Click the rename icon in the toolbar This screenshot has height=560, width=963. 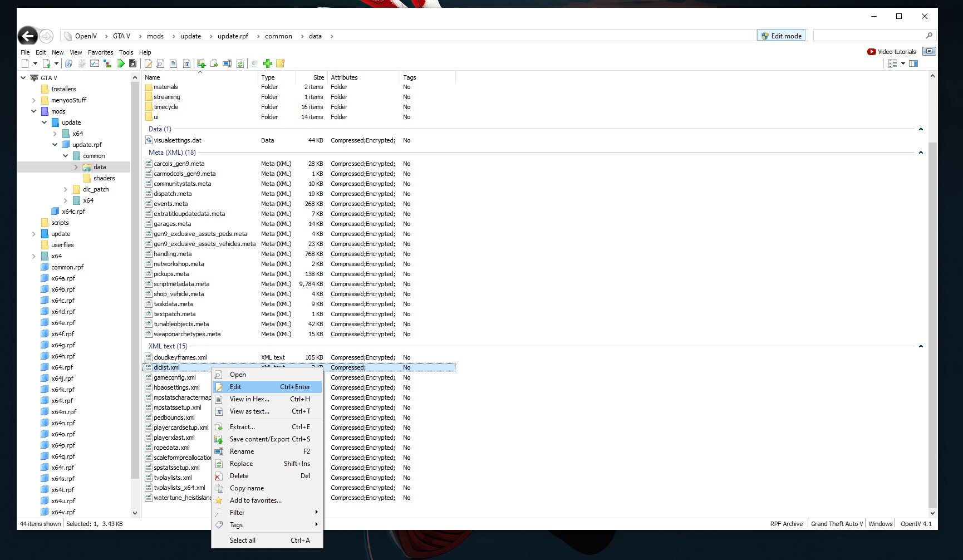click(x=227, y=63)
